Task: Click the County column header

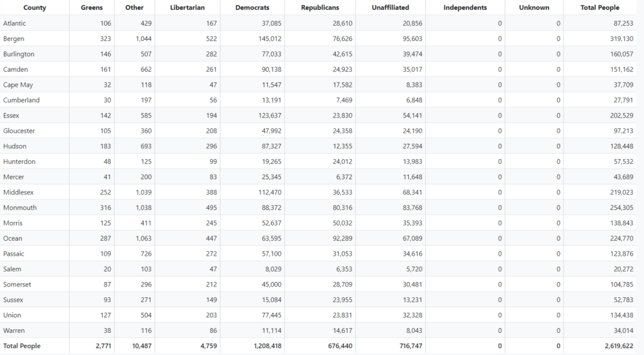Action: [35, 8]
